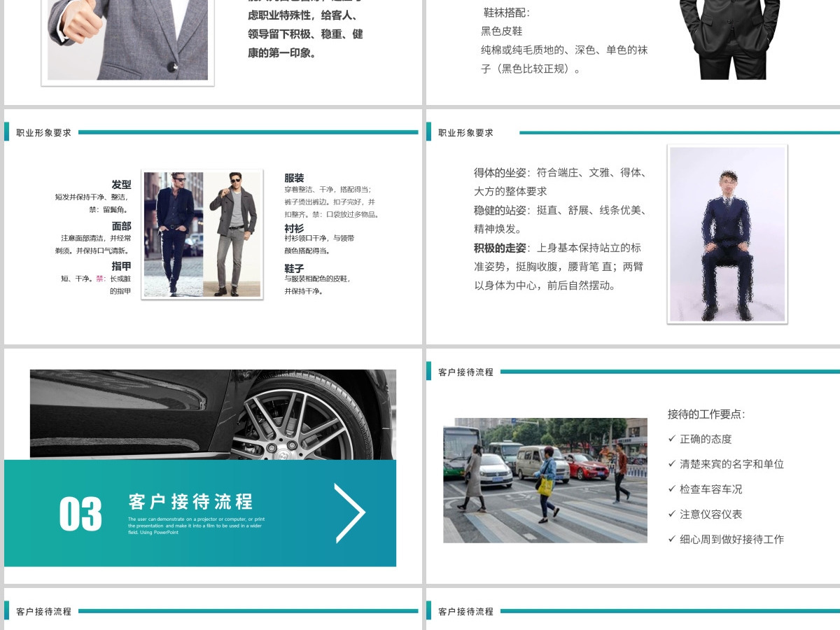The height and width of the screenshot is (630, 840).
Task: Click the 服装 heading
Action: [294, 178]
